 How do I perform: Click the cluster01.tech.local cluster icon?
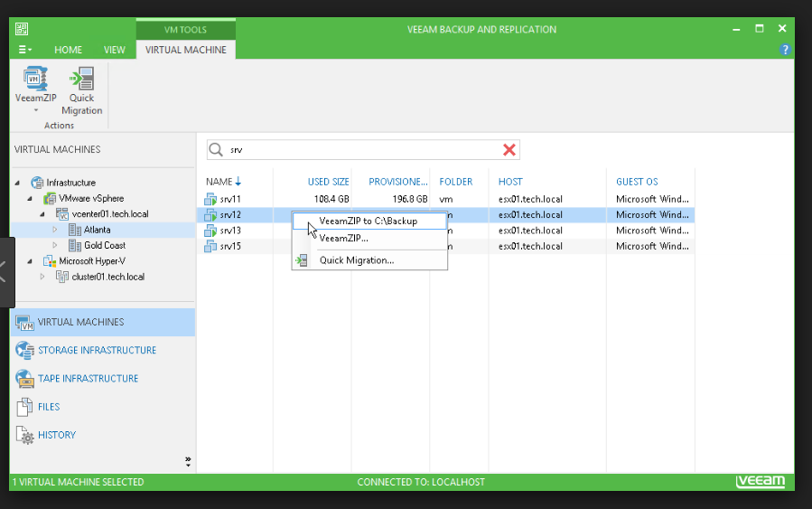(62, 277)
